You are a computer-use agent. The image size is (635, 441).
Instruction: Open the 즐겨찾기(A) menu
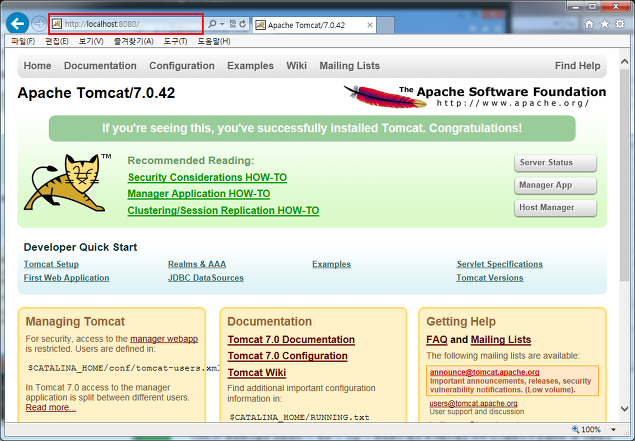coord(134,41)
